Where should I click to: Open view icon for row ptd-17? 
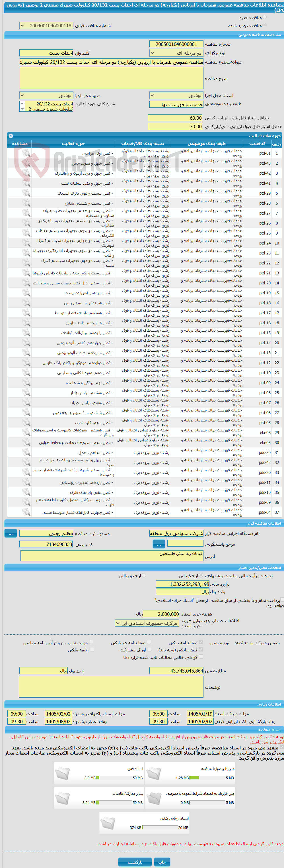[26, 313]
